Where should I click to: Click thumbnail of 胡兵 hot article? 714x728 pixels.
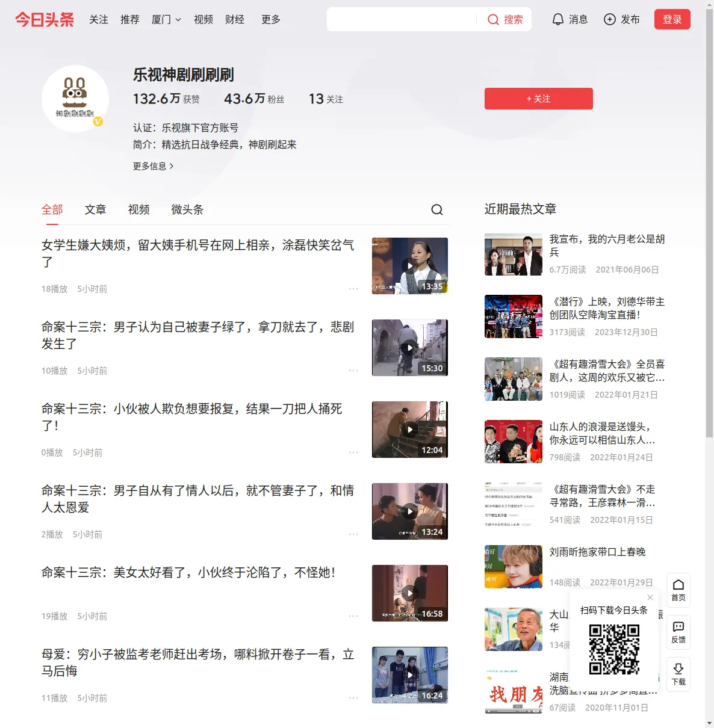click(514, 254)
